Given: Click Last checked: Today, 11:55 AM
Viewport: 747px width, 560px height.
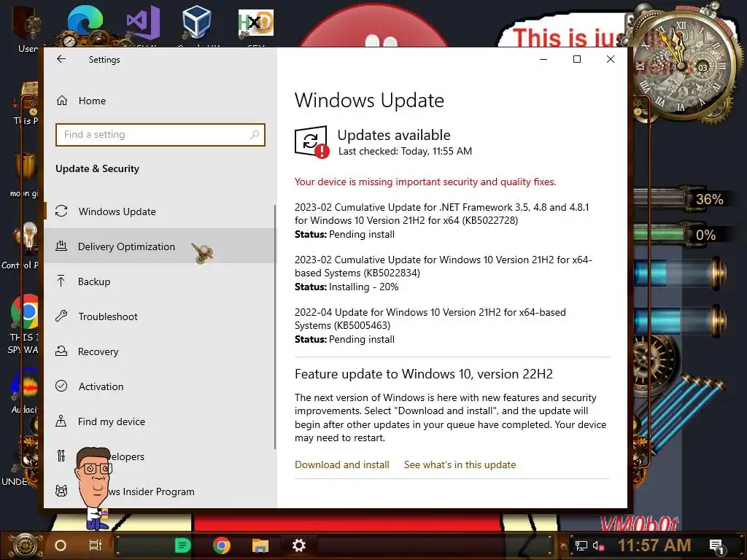Looking at the screenshot, I should (405, 151).
